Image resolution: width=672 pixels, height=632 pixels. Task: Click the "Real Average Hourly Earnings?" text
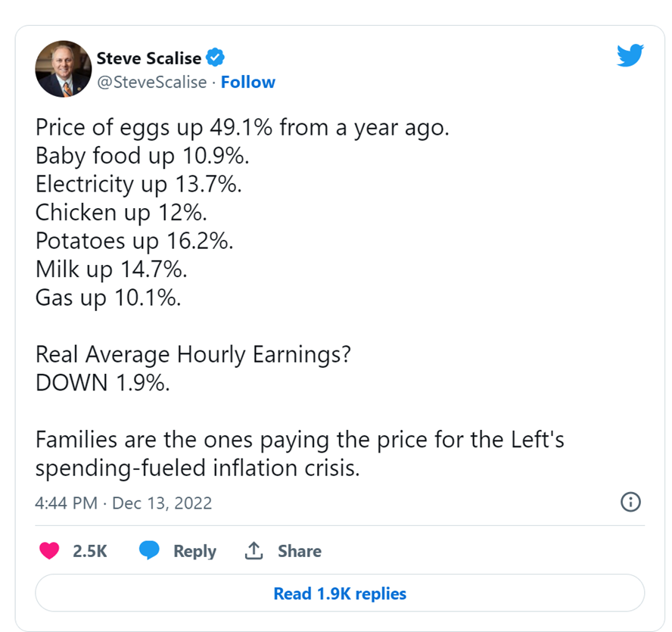(x=193, y=354)
